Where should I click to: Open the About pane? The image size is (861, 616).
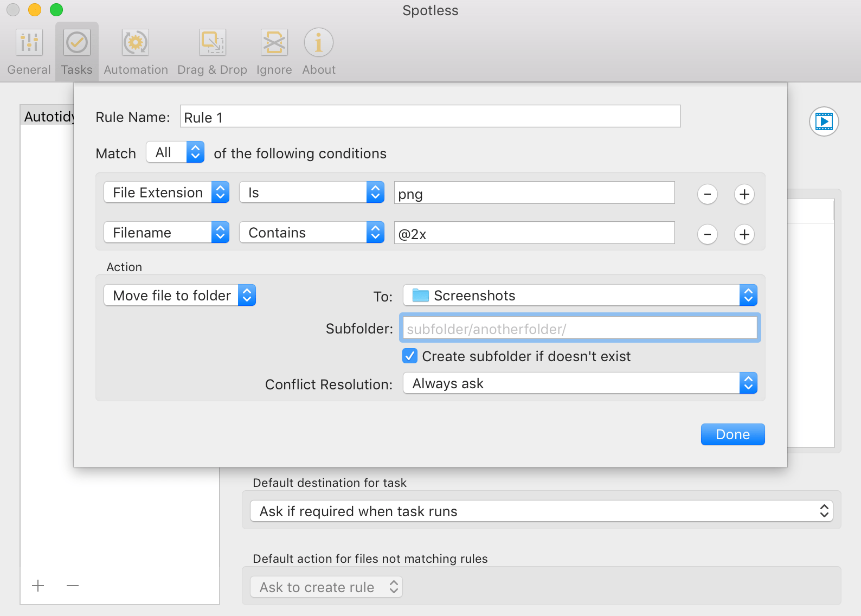(x=319, y=52)
